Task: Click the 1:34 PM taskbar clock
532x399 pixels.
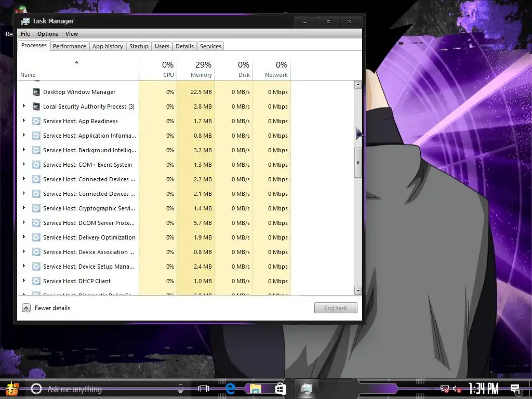Action: tap(484, 389)
